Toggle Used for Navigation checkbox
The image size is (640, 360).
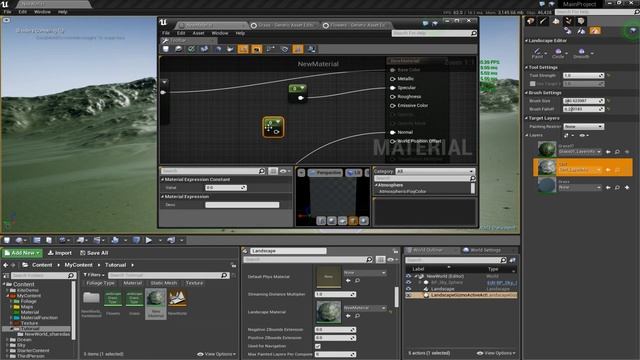(318, 346)
